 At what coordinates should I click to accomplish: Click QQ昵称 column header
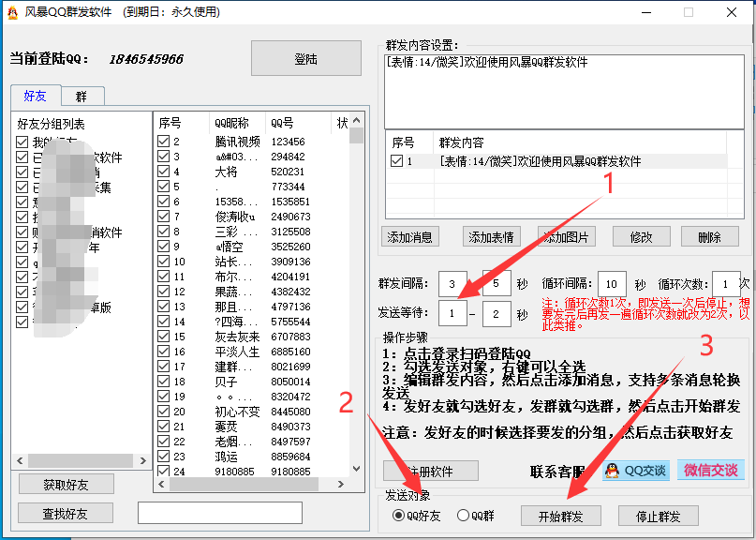(237, 123)
